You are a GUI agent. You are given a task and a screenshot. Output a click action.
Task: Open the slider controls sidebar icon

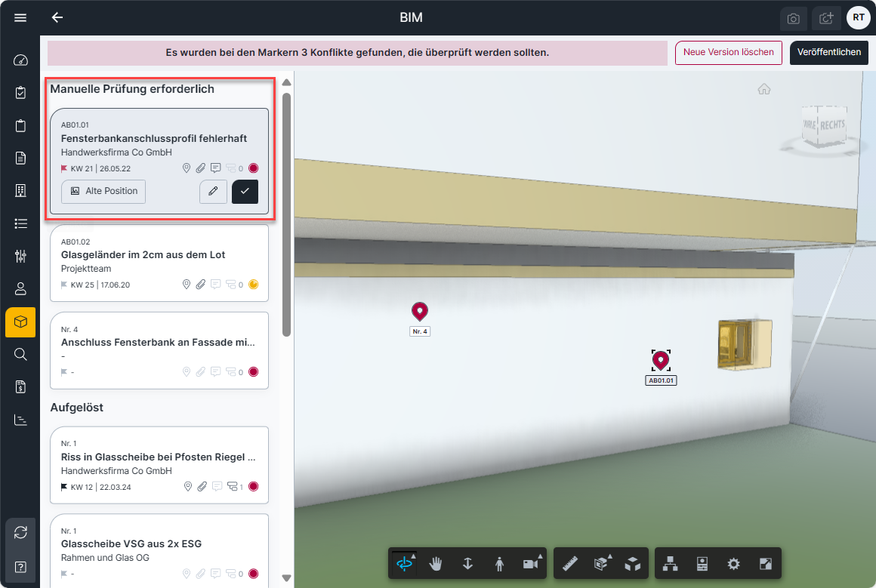coord(20,257)
